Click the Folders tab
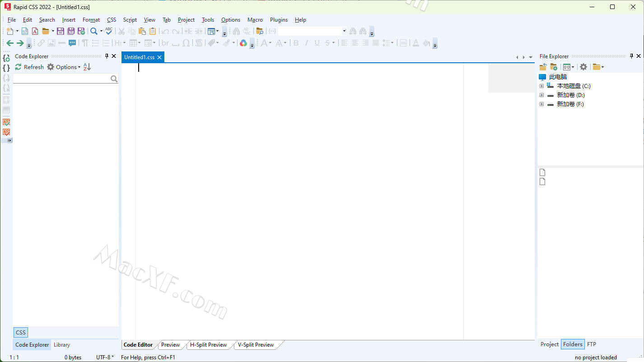 click(x=573, y=344)
